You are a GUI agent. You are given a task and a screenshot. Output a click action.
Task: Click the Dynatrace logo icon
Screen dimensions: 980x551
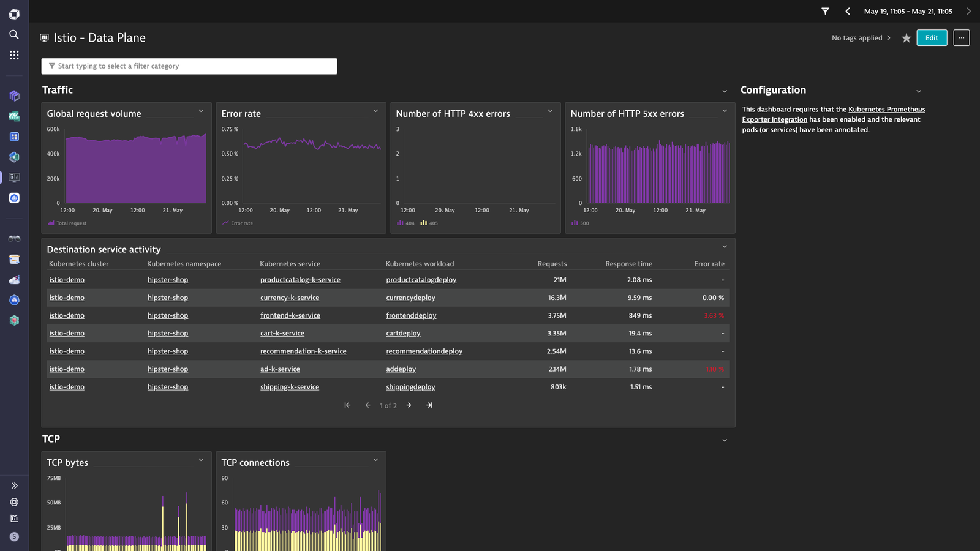(x=14, y=14)
